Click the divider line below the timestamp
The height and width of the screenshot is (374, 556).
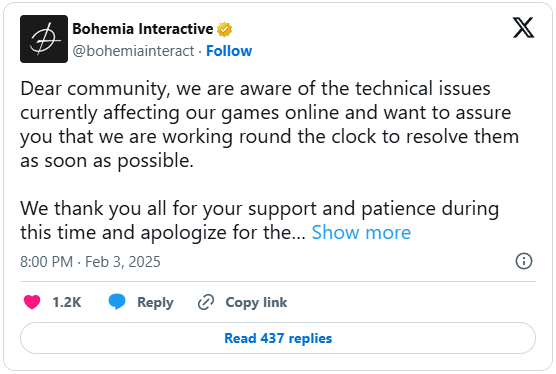(x=278, y=282)
